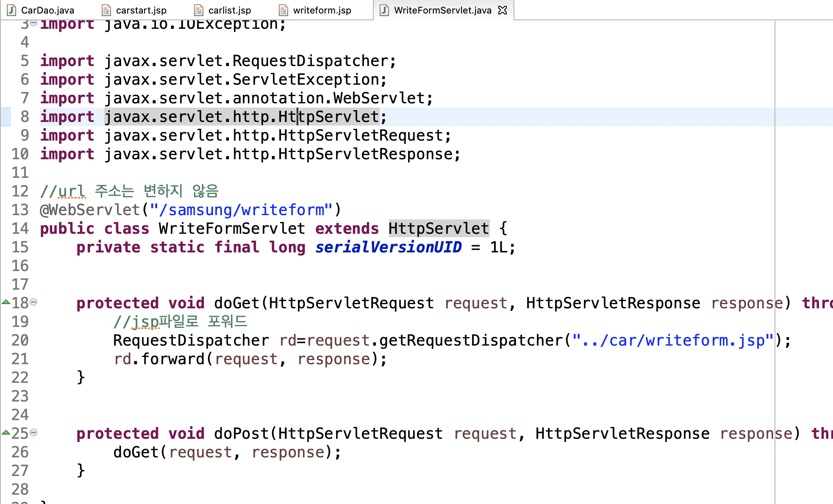Click the serialVersionUID field name
833x504 pixels.
pyautogui.click(x=388, y=247)
